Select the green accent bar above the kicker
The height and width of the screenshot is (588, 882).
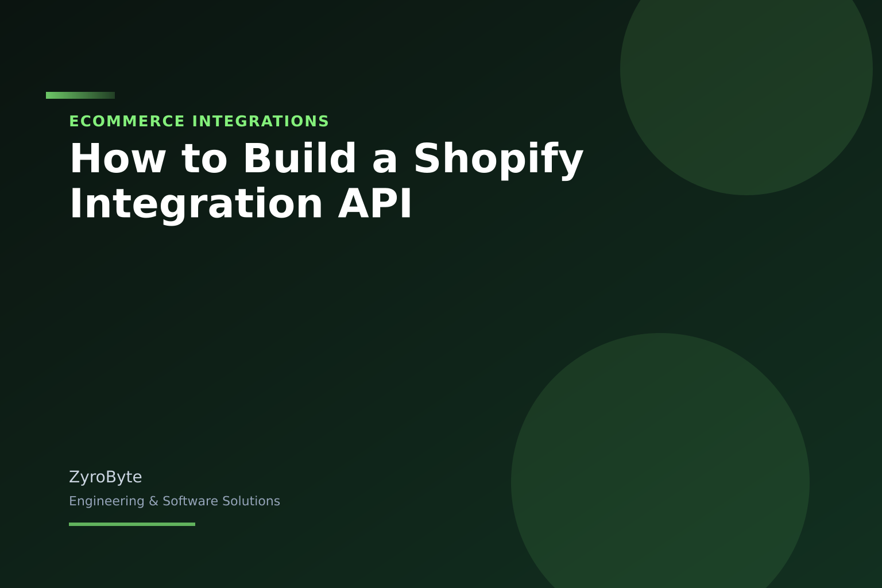point(80,95)
